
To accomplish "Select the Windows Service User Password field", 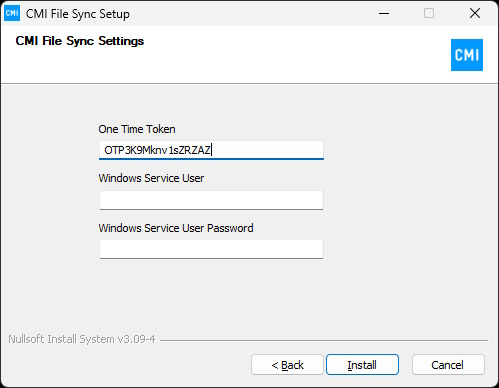I will point(211,249).
